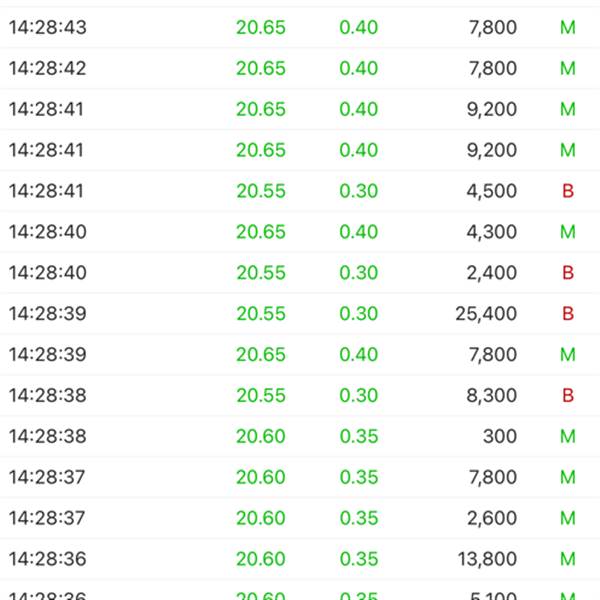The height and width of the screenshot is (600, 600).
Task: Select the timestamp of the 25,400 trade
Action: [x=48, y=314]
